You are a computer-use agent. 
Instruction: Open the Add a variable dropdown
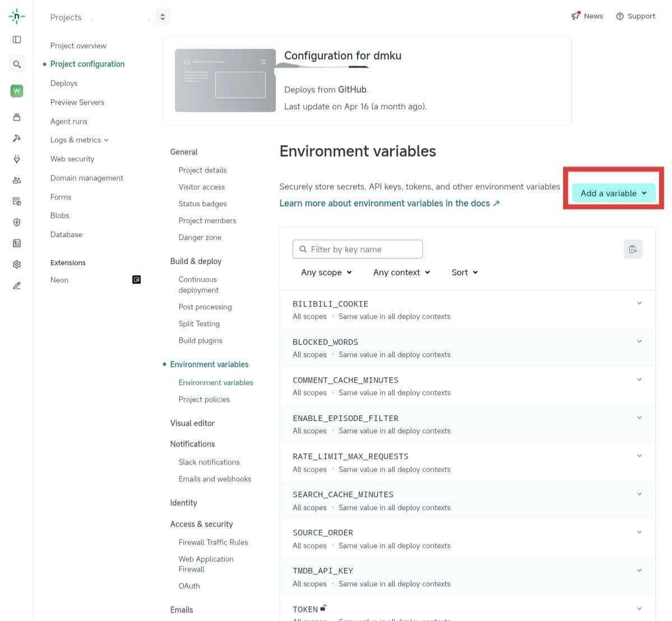point(613,193)
